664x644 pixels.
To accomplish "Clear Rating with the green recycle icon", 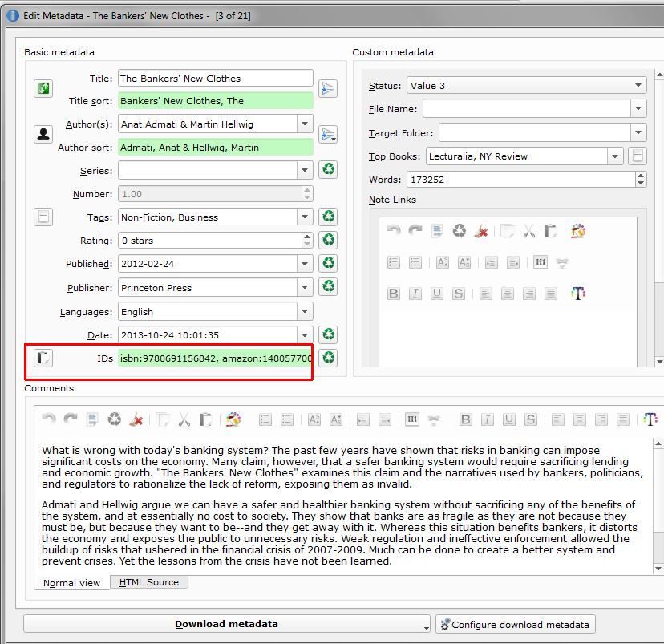I will [x=328, y=240].
